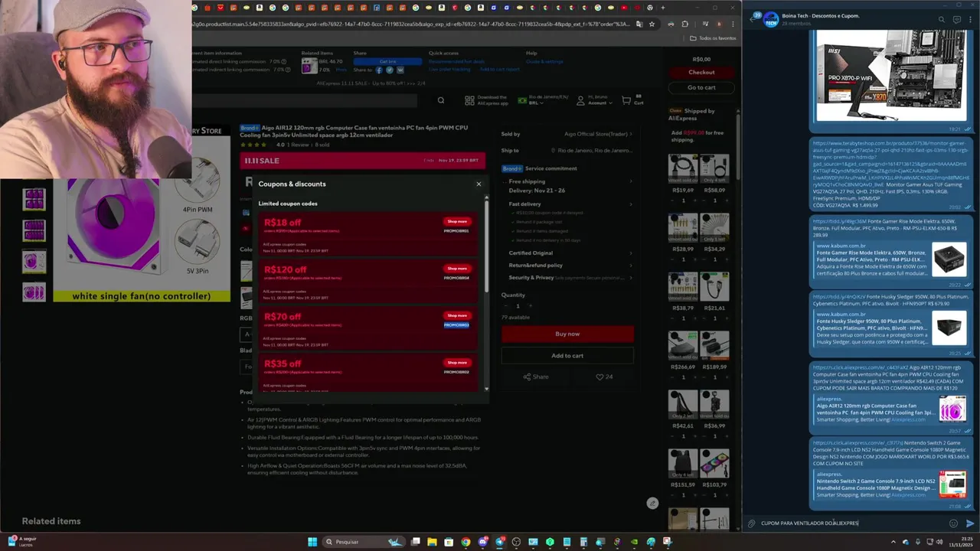This screenshot has width=980, height=551.
Task: Click the AliExpress search magnifier icon
Action: 440,100
